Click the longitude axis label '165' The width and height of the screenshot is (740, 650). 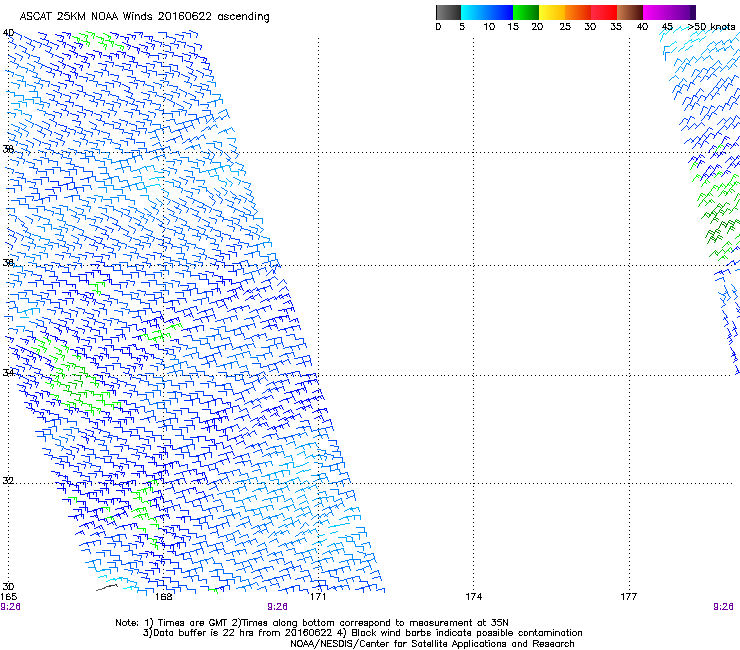coord(8,597)
